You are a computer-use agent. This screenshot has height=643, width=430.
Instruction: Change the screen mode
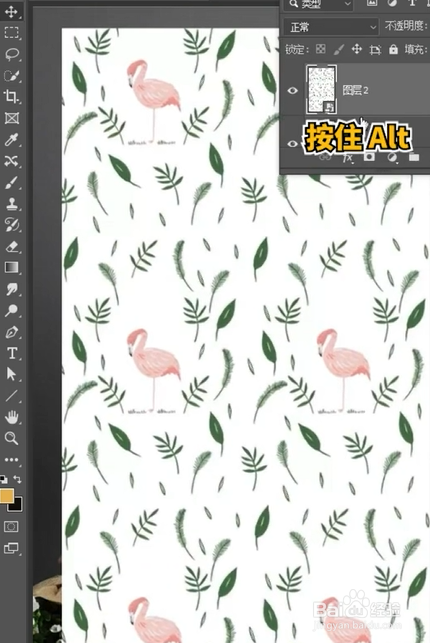click(x=11, y=548)
